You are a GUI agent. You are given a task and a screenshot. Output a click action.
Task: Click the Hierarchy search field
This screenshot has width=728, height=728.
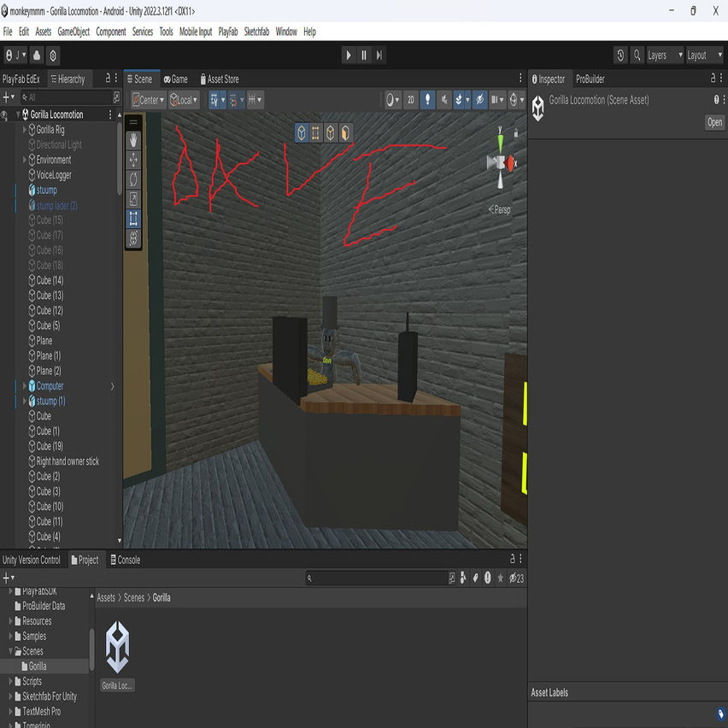point(66,97)
